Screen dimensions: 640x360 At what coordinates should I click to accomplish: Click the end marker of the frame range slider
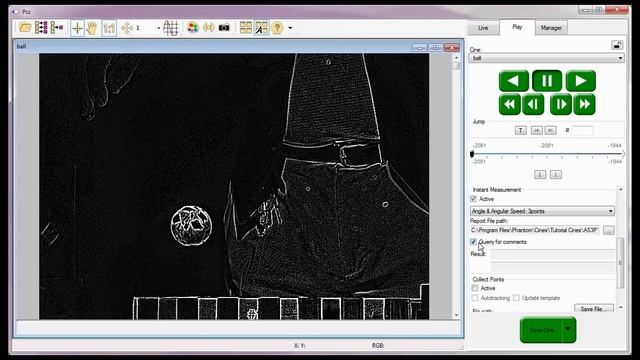(623, 154)
